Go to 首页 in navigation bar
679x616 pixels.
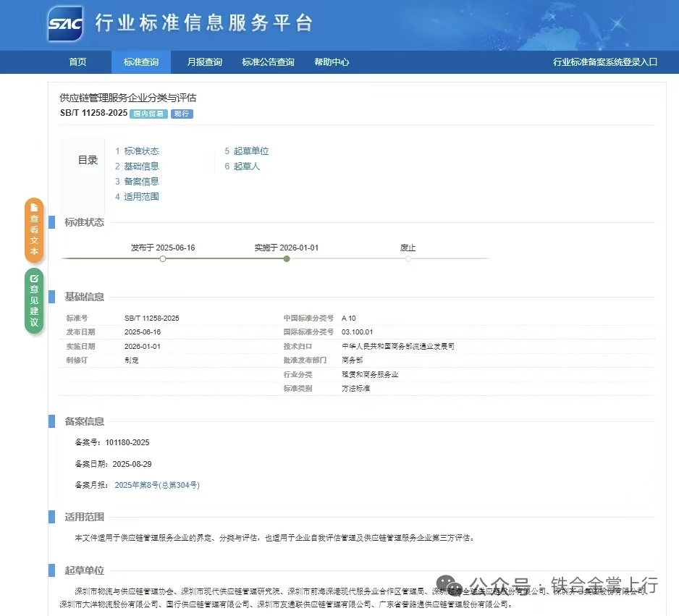(x=77, y=62)
